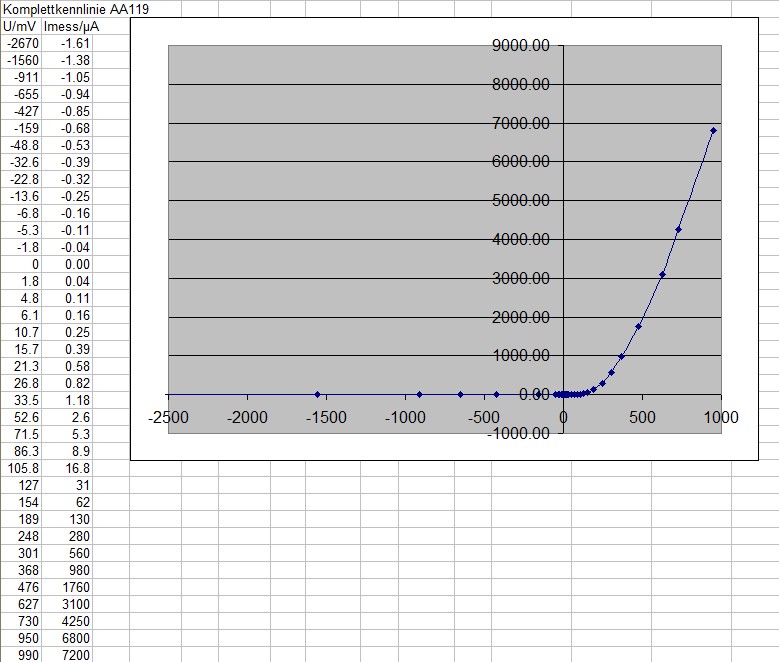Click the voltage cell -1560
The height and width of the screenshot is (662, 779).
click(x=21, y=60)
